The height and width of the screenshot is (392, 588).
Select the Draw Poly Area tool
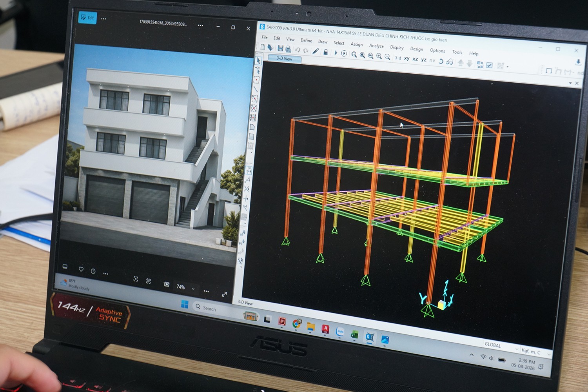252,127
